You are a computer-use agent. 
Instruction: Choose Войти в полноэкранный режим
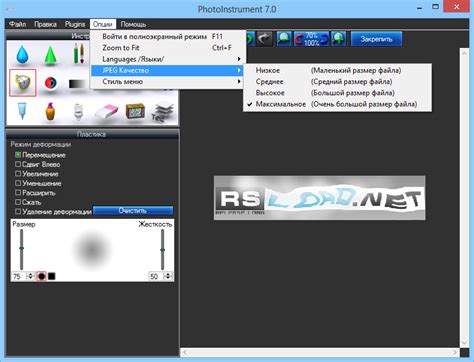(x=168, y=37)
